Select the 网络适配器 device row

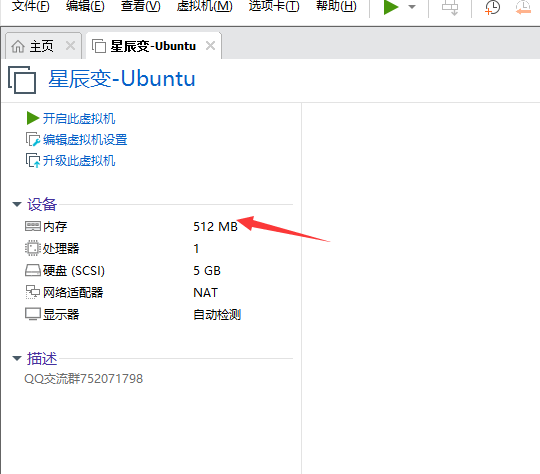pyautogui.click(x=158, y=292)
